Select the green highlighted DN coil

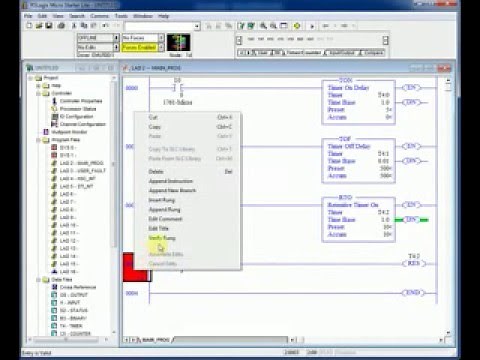click(412, 220)
